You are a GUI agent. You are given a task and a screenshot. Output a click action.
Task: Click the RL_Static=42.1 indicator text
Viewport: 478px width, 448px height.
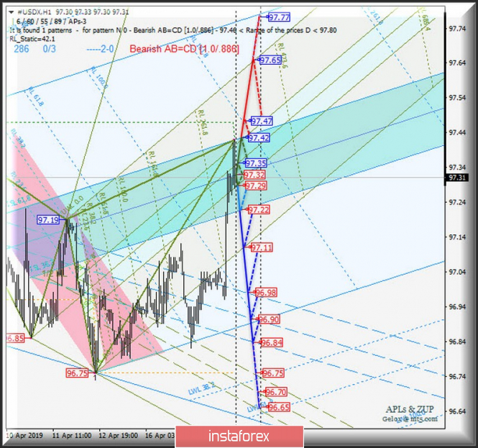point(32,39)
